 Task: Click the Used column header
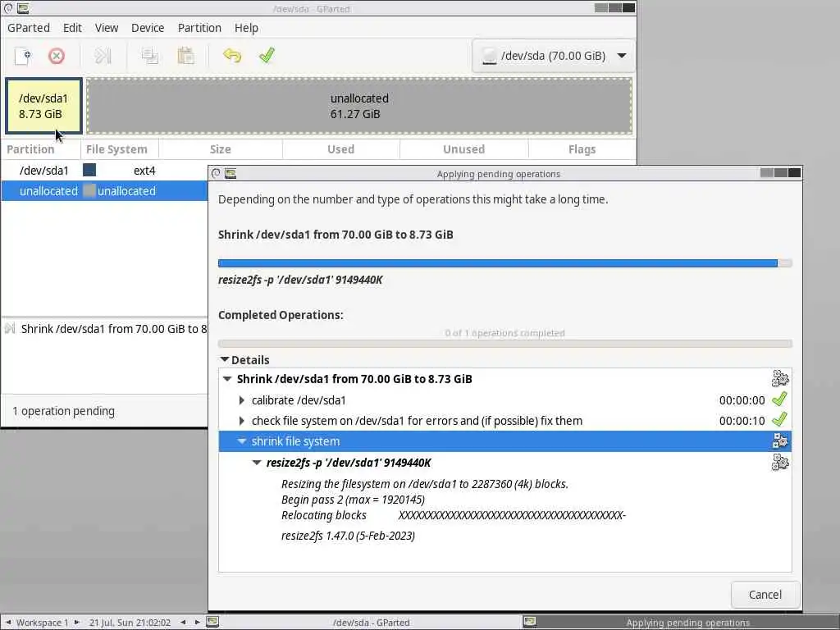pos(340,149)
